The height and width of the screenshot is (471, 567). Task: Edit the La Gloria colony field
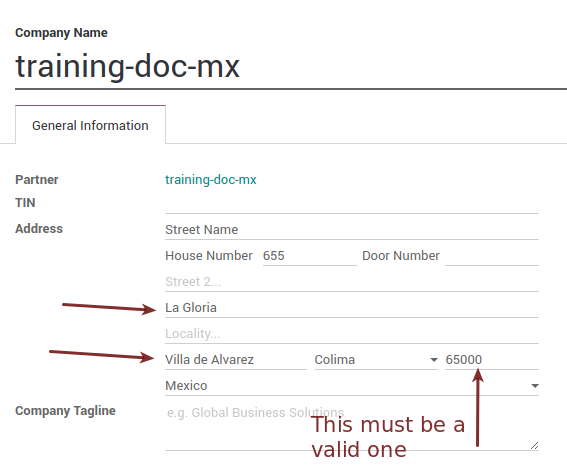click(352, 308)
